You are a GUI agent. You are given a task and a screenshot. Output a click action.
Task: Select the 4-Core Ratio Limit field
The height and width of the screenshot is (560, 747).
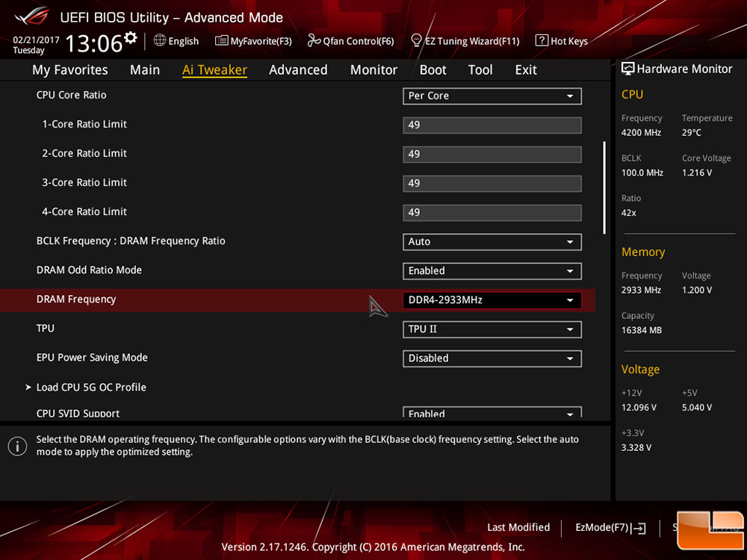pyautogui.click(x=492, y=213)
